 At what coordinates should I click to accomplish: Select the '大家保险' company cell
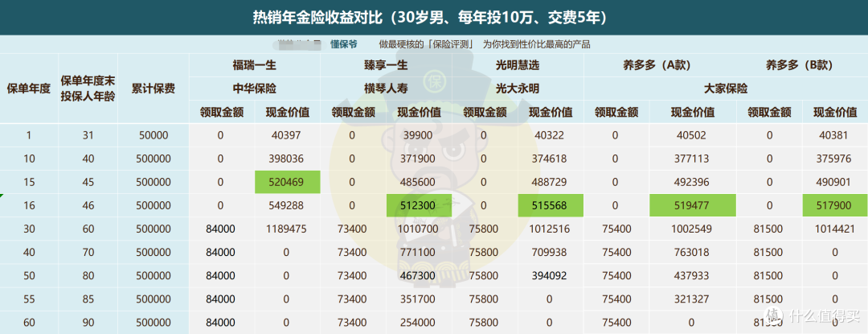[x=726, y=88]
